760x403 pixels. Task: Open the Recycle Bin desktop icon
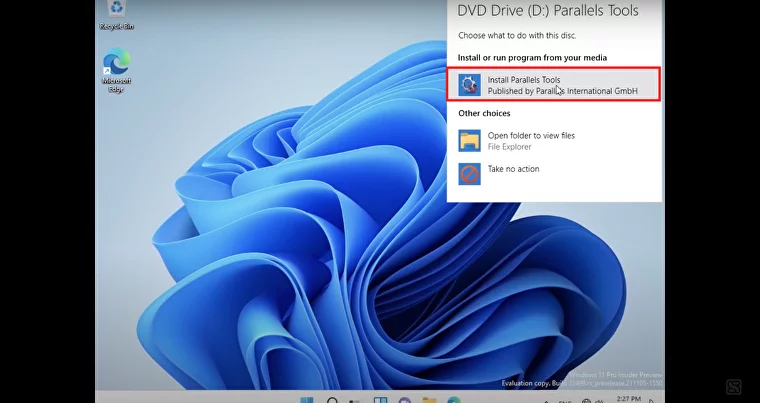point(116,15)
